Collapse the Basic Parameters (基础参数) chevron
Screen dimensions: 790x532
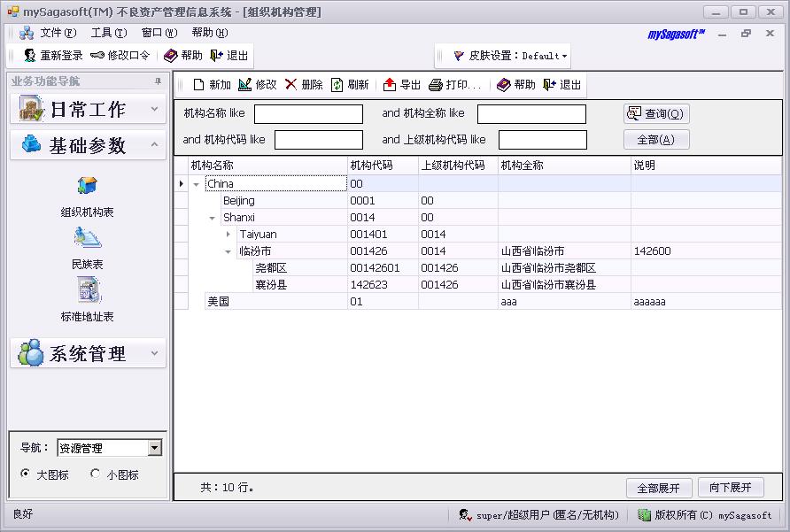click(155, 144)
